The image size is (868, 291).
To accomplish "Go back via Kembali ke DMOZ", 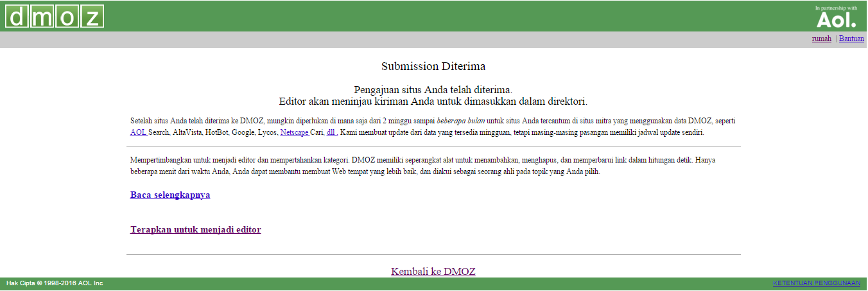I will pos(433,271).
